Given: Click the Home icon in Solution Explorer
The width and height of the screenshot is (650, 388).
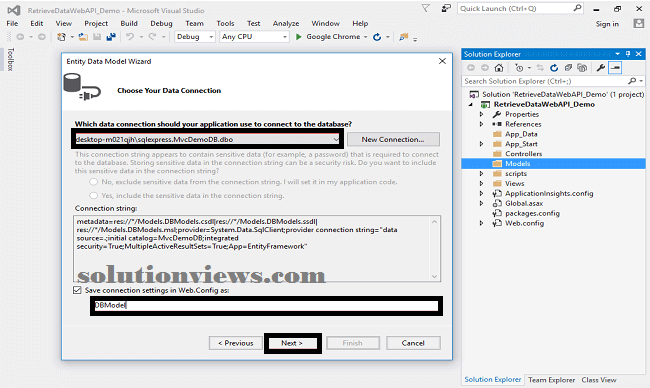Looking at the screenshot, I should tap(499, 68).
